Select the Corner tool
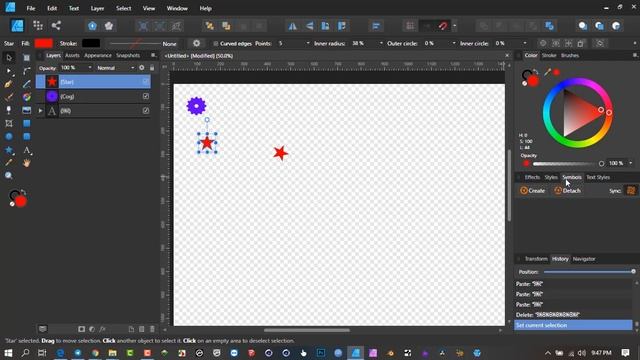 click(27, 71)
